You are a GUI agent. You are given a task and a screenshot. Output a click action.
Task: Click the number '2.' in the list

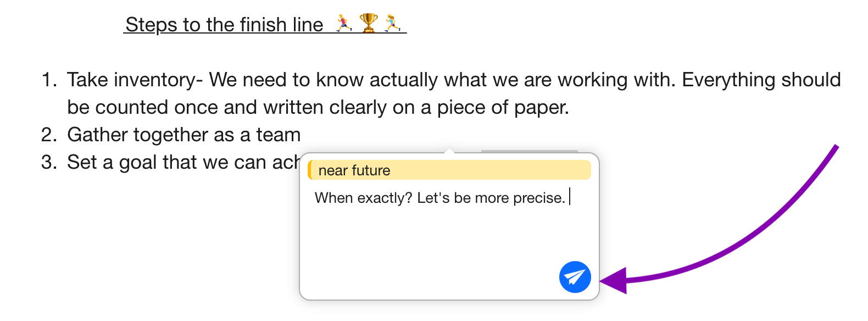(x=51, y=134)
